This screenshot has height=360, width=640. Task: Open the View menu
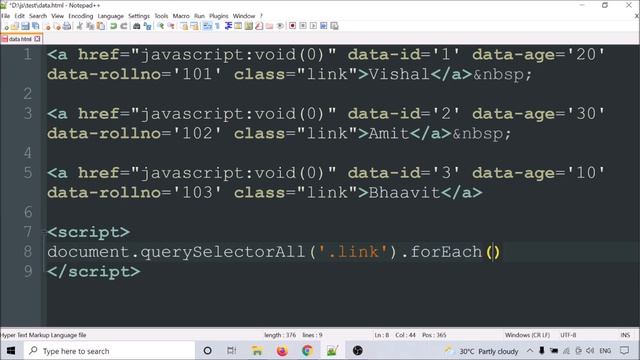coord(58,16)
